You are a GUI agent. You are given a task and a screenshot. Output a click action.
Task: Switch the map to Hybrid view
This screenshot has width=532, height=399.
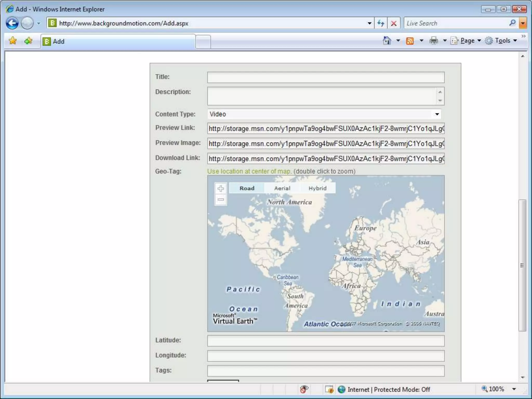pyautogui.click(x=317, y=188)
